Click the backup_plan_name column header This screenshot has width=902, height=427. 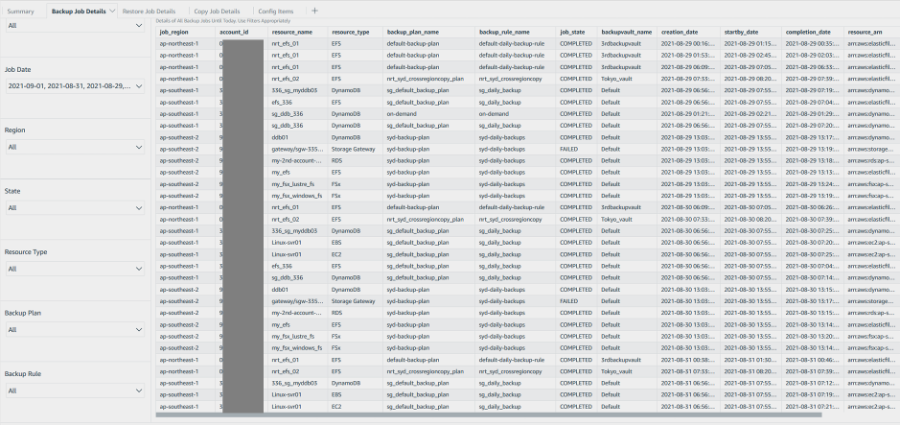[x=412, y=32]
